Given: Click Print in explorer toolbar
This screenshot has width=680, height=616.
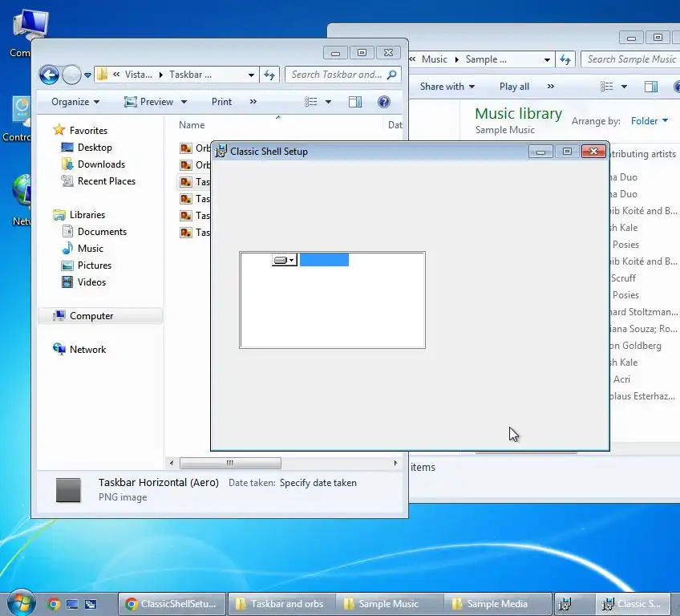Looking at the screenshot, I should coord(221,102).
